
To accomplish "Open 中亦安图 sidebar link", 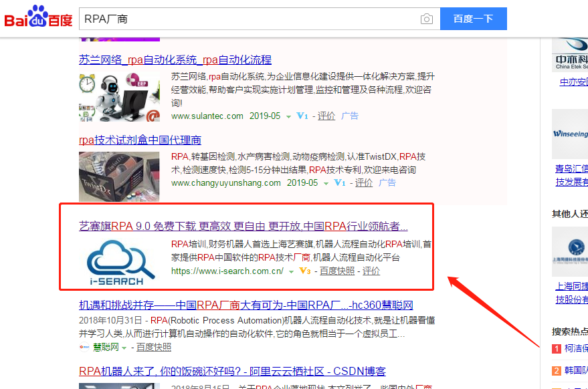I will [573, 82].
